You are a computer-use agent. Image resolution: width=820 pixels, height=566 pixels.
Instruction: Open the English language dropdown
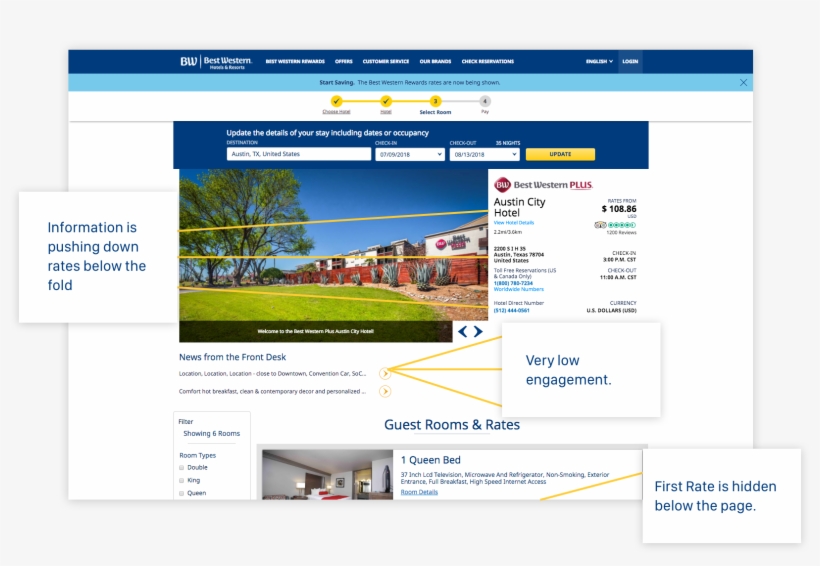(599, 61)
